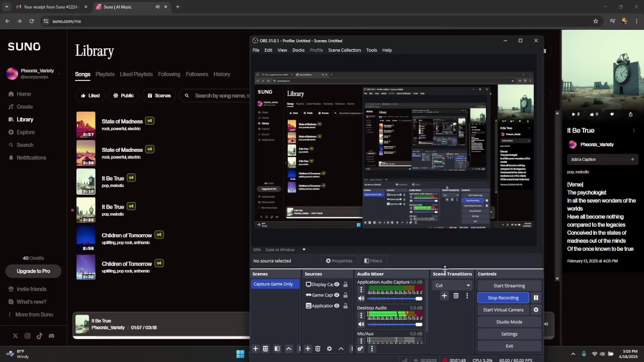The width and height of the screenshot is (644, 362).
Task: Click Start Virtual Camera button
Action: tap(503, 310)
